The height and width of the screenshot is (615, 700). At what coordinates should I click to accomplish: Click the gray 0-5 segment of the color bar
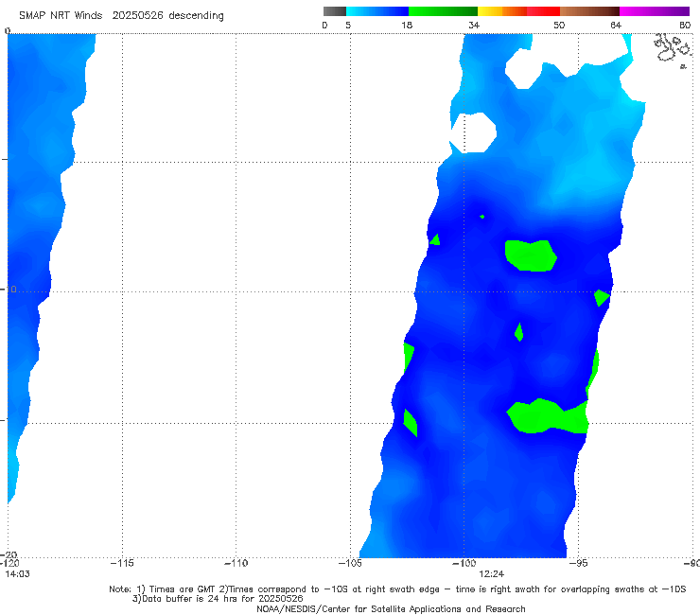[334, 11]
